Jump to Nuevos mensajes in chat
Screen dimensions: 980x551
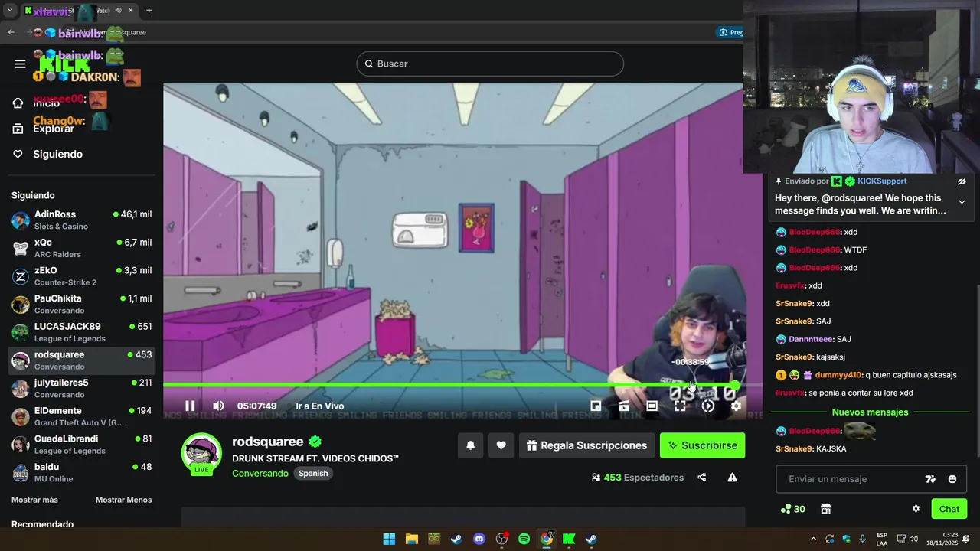pos(870,412)
